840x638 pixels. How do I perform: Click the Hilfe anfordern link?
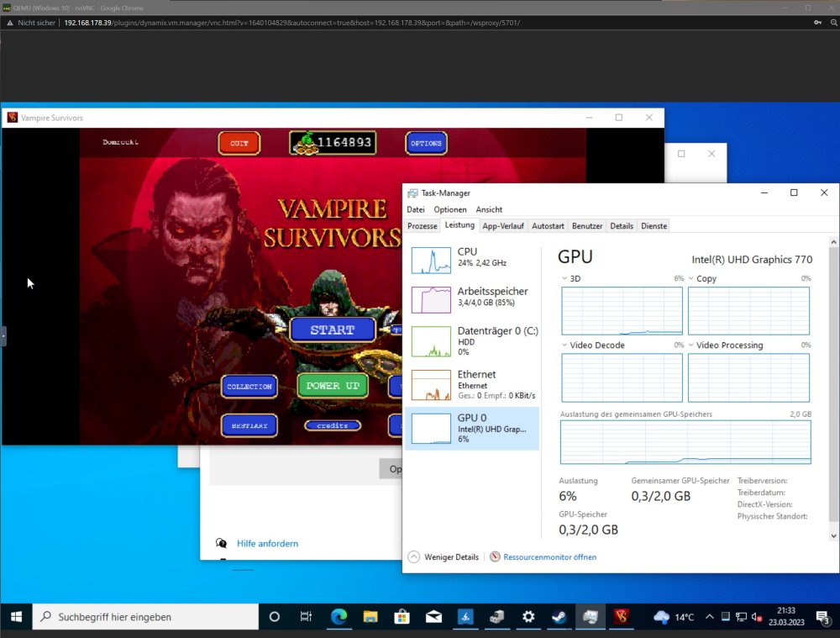click(267, 543)
